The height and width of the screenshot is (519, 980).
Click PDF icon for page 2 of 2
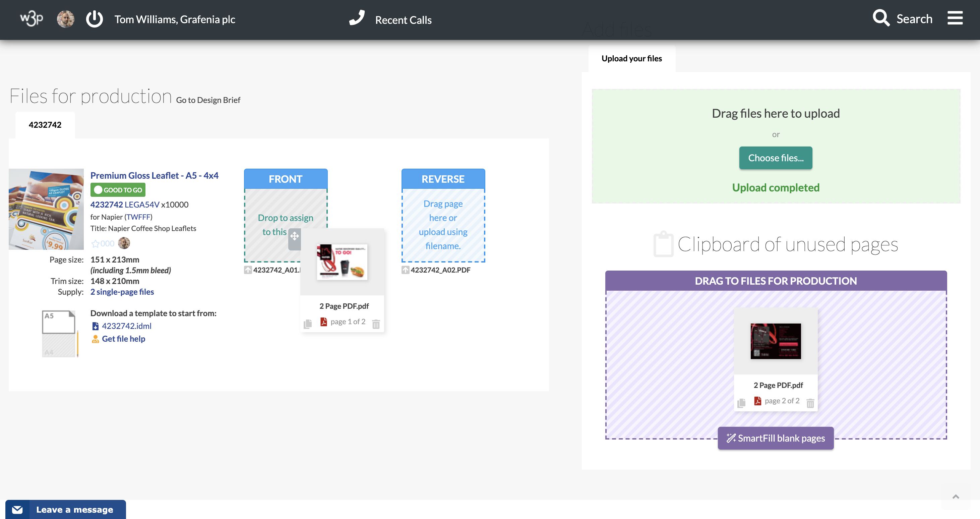(x=757, y=401)
